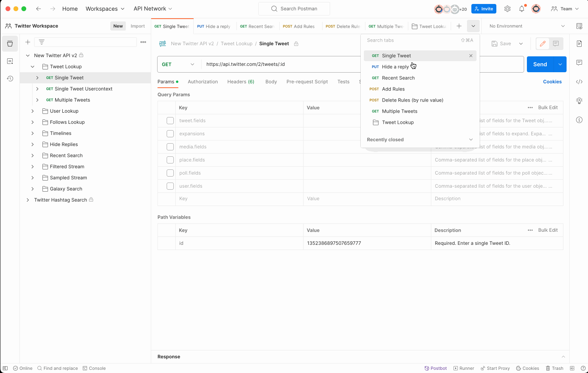
Task: Select Multiple Tweets from the tabs list
Action: click(400, 111)
